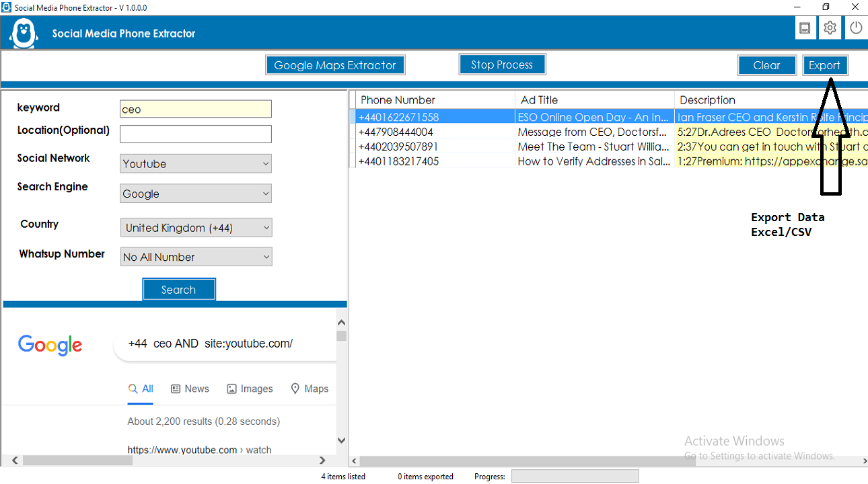
Task: Open the Social Network dropdown set to Youtube
Action: (x=195, y=163)
